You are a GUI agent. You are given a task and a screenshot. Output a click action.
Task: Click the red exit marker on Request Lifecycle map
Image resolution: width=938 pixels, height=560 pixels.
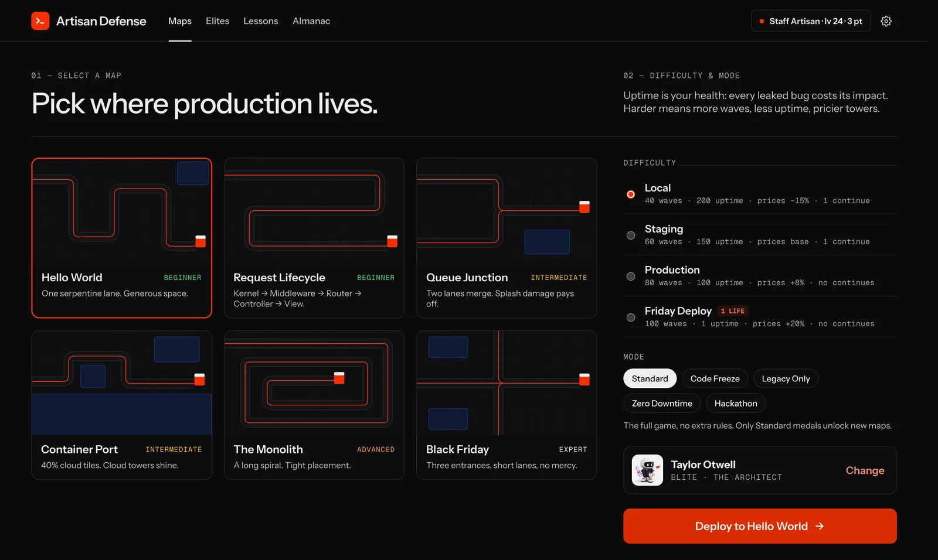tap(392, 241)
